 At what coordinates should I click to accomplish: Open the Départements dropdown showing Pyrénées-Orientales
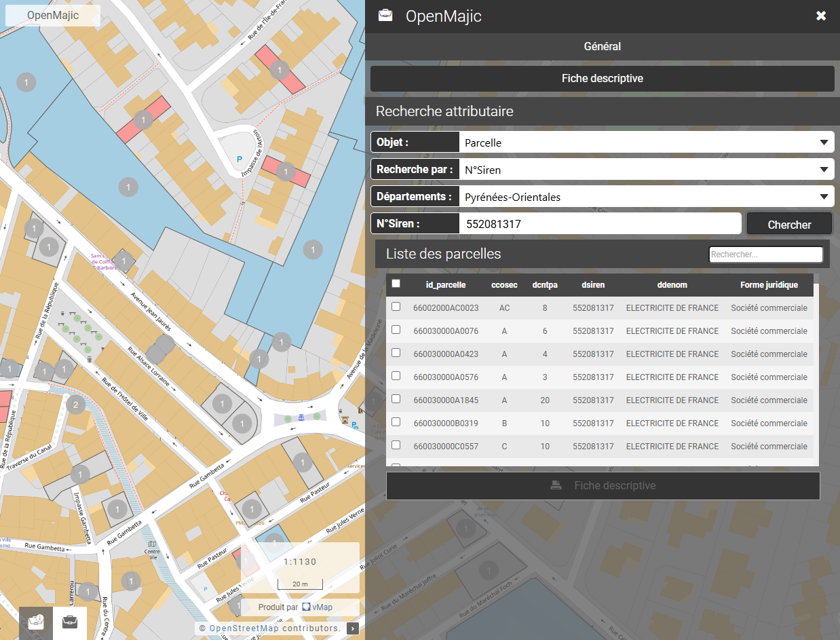point(647,197)
